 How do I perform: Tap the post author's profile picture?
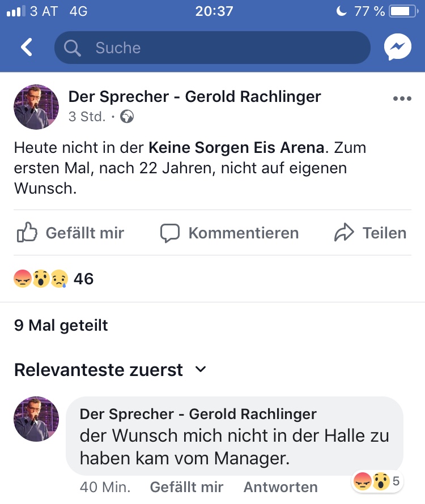click(36, 107)
